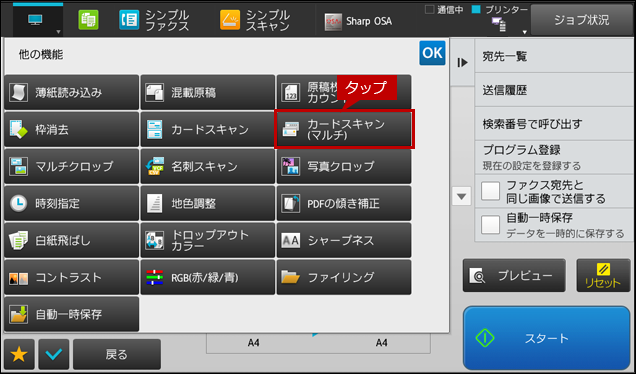636x374 pixels.
Task: Open シンプルスキャン mode
Action: pyautogui.click(x=256, y=20)
